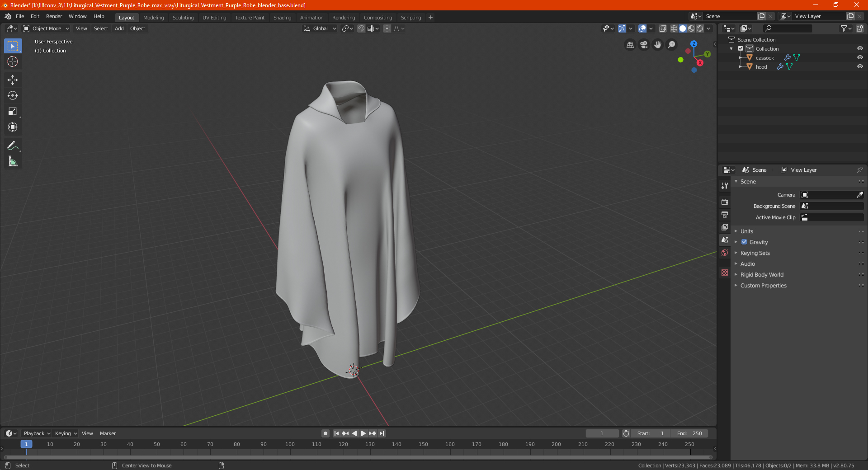
Task: Jump to the timeline end frame
Action: tap(382, 433)
